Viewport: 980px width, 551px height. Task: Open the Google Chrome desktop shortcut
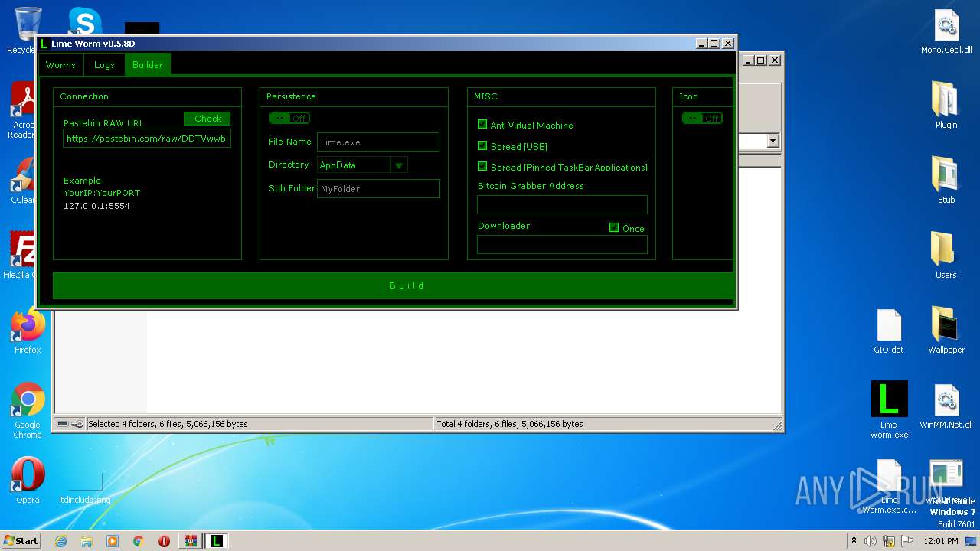point(28,410)
